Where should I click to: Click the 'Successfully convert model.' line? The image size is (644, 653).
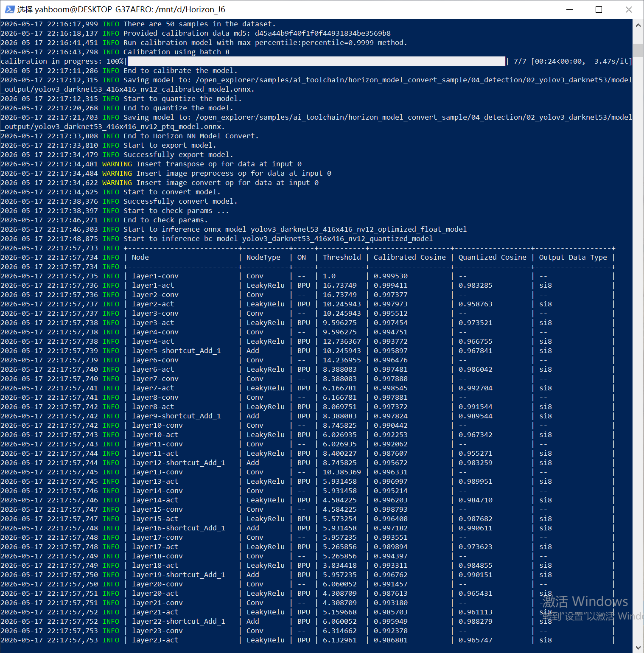click(119, 201)
